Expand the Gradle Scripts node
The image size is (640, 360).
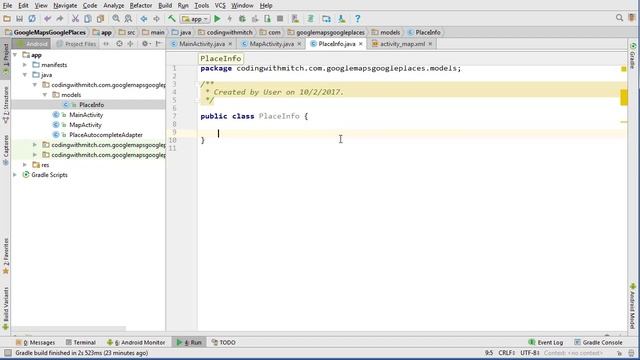15,175
